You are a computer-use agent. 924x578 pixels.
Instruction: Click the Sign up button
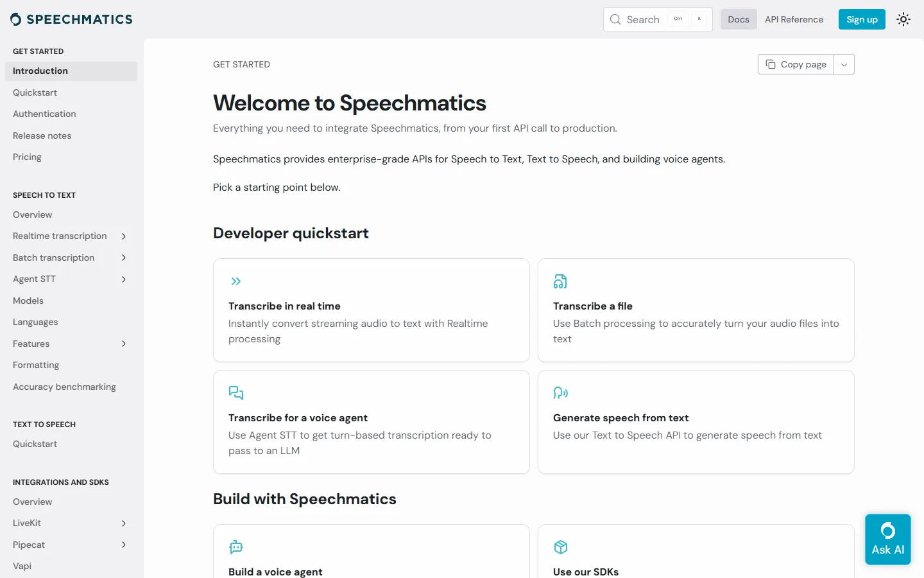click(862, 19)
